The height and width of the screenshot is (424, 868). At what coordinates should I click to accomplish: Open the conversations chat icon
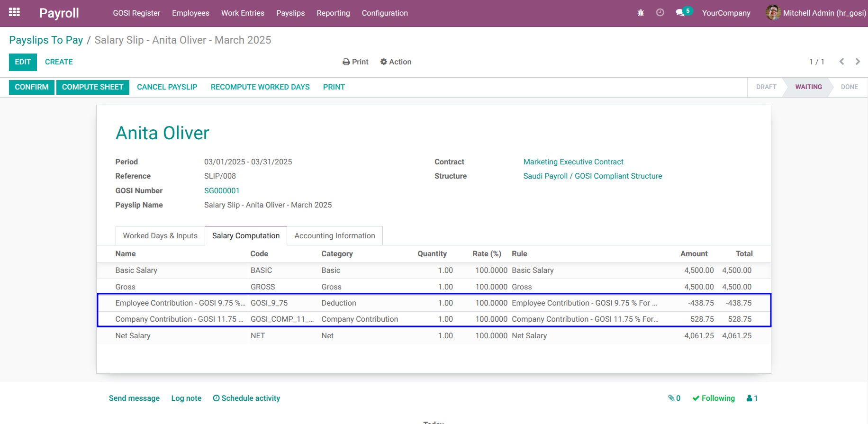[x=680, y=13]
